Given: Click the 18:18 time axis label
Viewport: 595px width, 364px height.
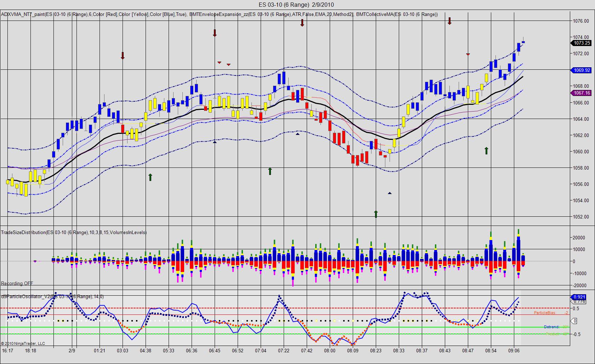Looking at the screenshot, I should pyautogui.click(x=30, y=351).
